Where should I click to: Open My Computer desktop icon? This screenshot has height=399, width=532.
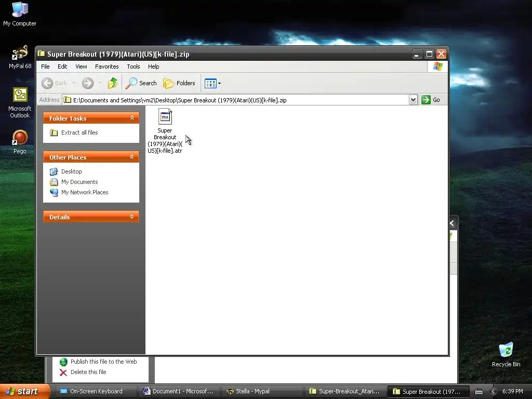coord(20,14)
